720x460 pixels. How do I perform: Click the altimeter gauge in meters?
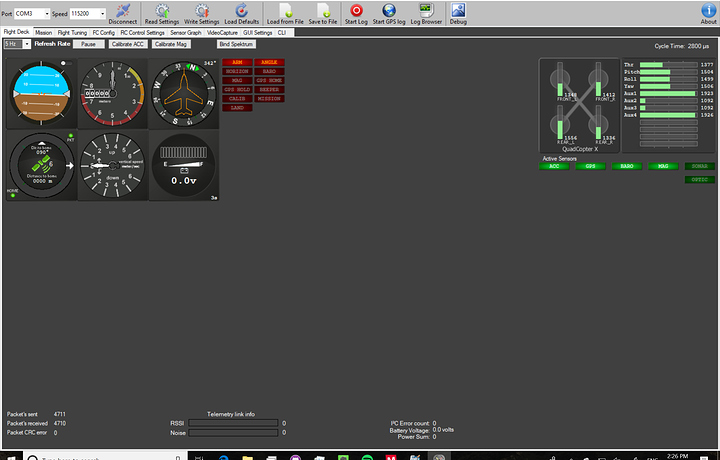(x=112, y=93)
